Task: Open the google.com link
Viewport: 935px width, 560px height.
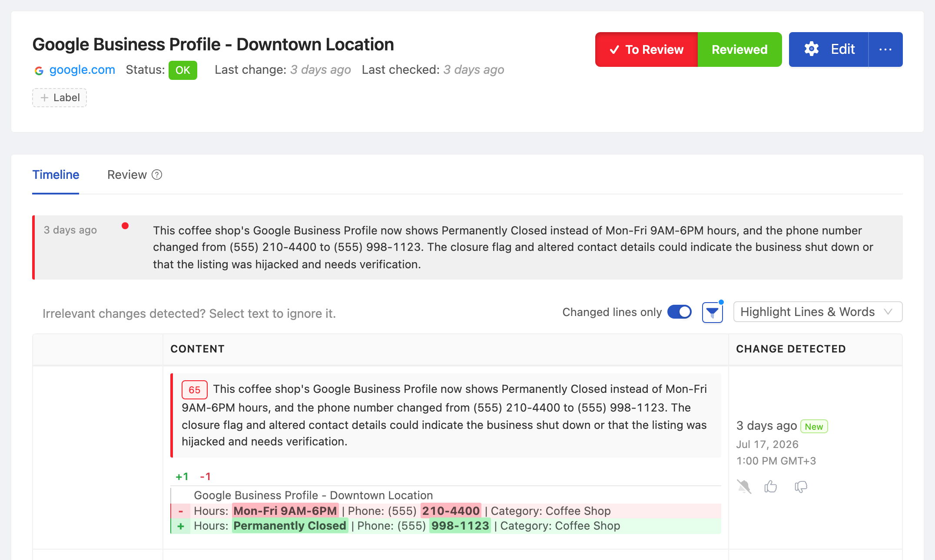Action: [82, 70]
